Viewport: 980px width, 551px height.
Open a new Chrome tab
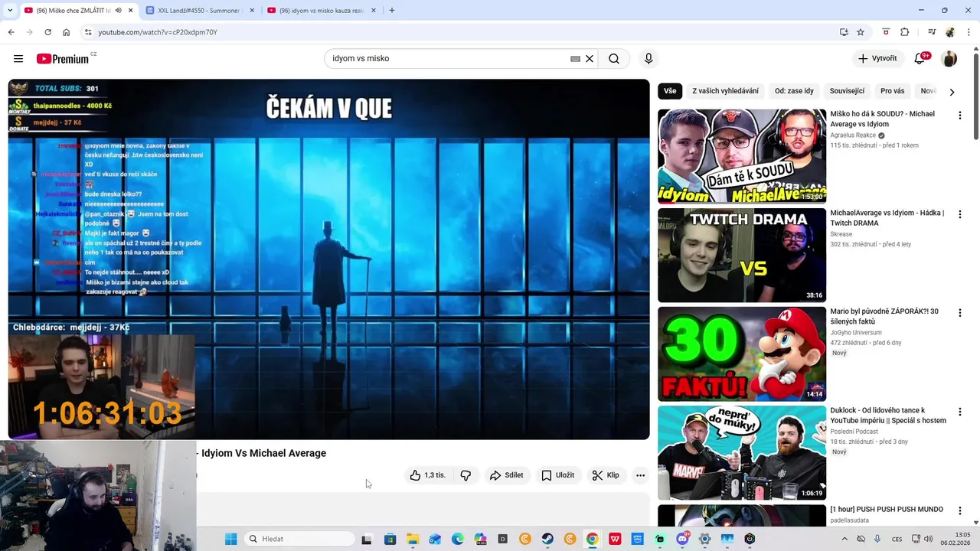[x=391, y=11]
